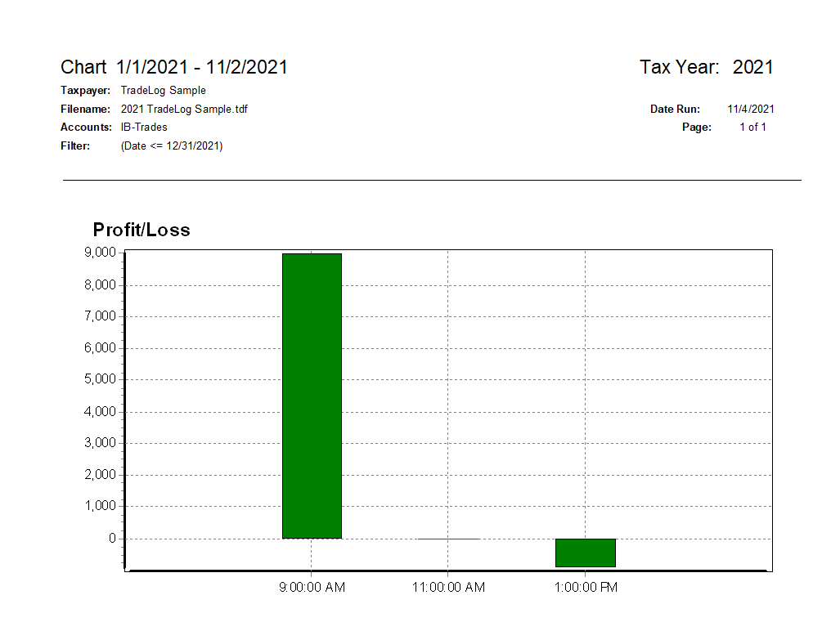The height and width of the screenshot is (640, 840).
Task: Click the 1:00:00 PM axis label
Action: 586,588
